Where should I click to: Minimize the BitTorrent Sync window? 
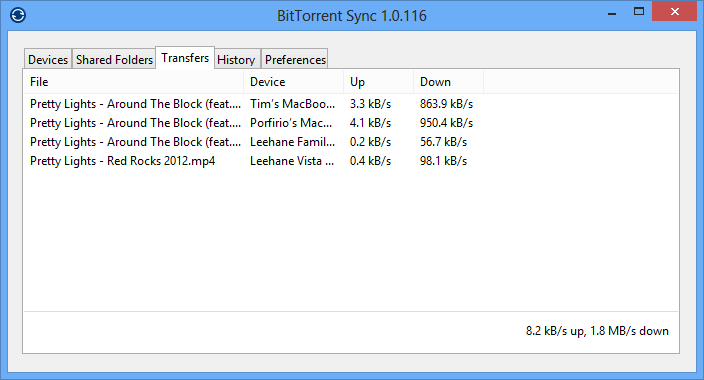click(612, 13)
